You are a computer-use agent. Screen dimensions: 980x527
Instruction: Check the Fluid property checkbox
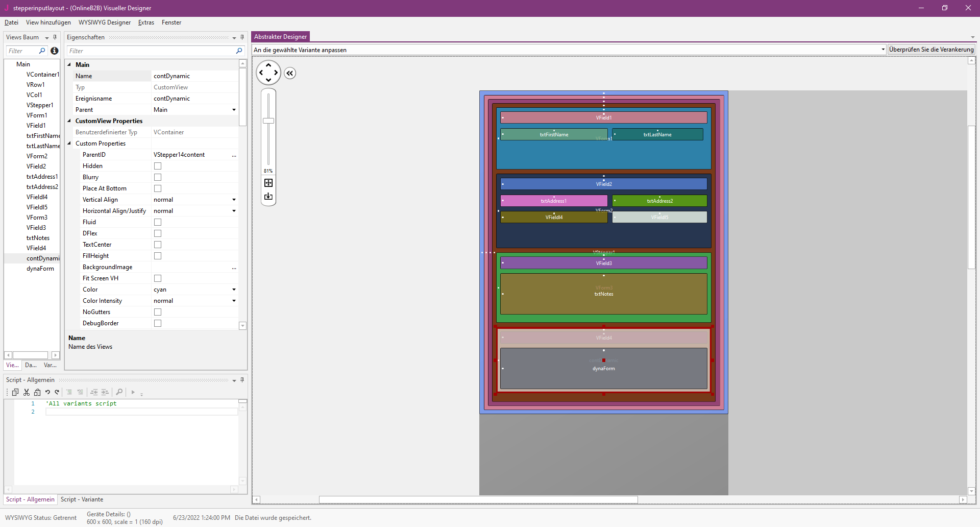158,222
